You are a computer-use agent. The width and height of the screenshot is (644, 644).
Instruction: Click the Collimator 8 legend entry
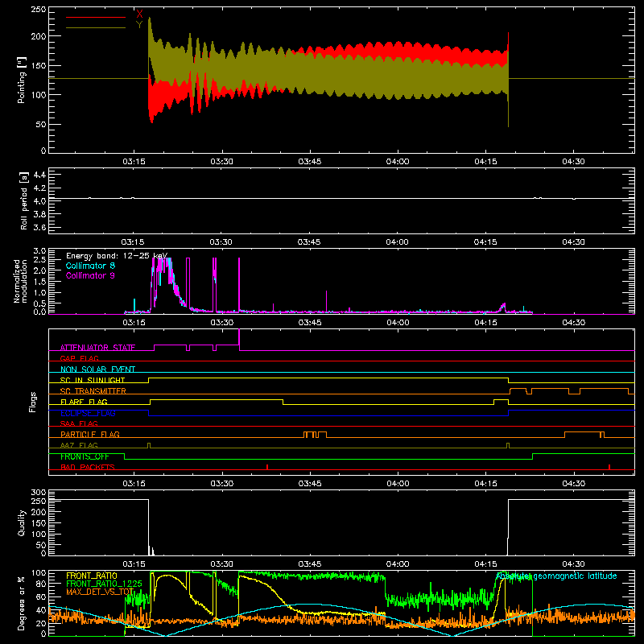(90, 266)
